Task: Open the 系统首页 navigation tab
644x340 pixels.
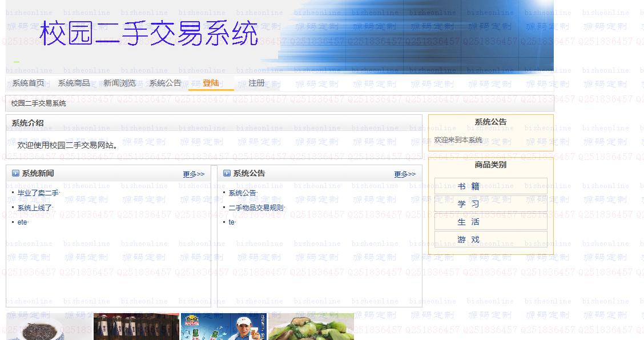Action: click(x=28, y=83)
